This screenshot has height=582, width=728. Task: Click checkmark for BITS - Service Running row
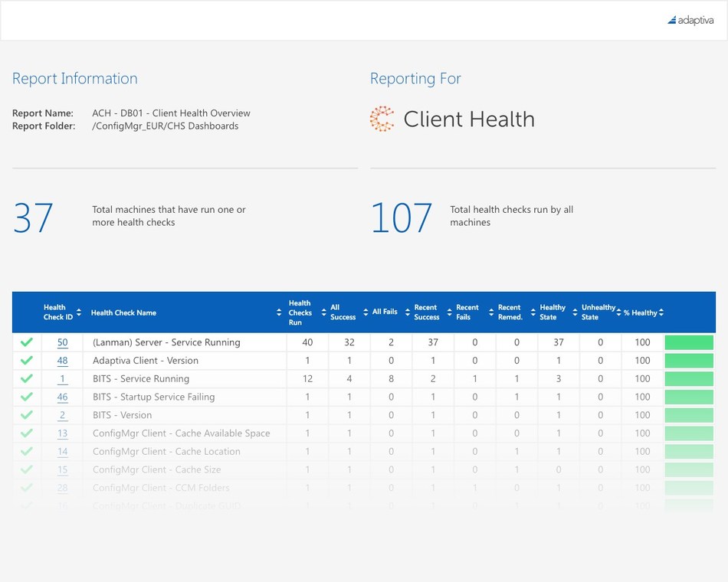pyautogui.click(x=27, y=378)
